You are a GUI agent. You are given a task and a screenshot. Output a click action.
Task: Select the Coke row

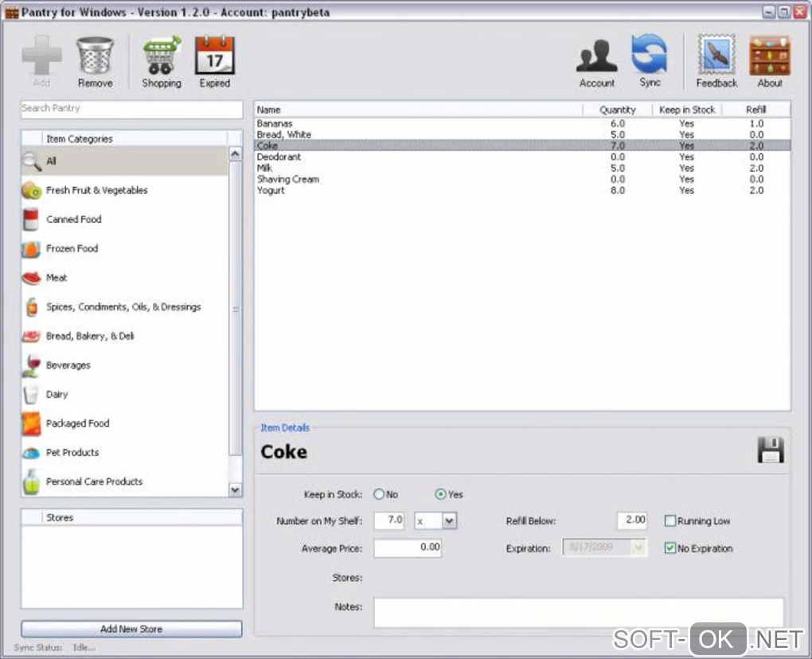522,146
